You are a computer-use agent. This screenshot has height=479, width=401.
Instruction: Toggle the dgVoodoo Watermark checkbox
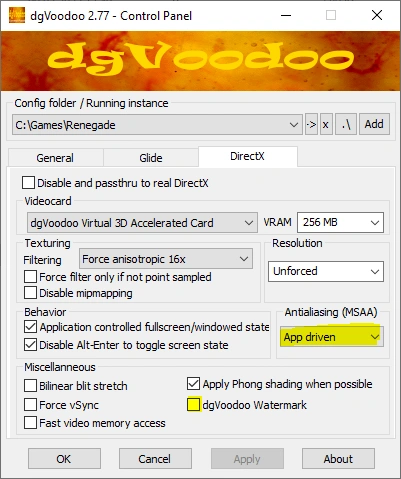pos(194,405)
